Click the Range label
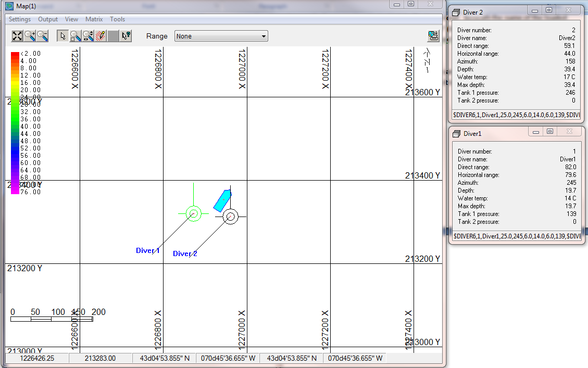The height and width of the screenshot is (368, 588). (157, 36)
